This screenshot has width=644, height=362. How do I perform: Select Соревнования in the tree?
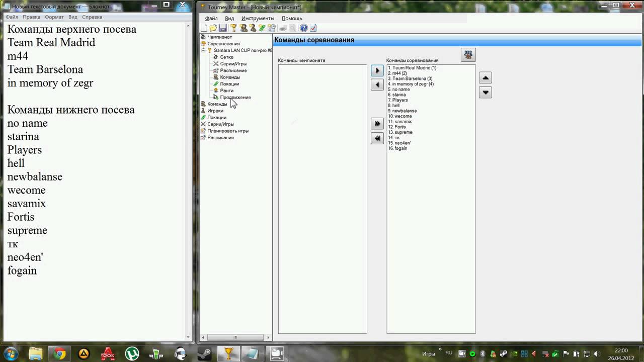[223, 44]
